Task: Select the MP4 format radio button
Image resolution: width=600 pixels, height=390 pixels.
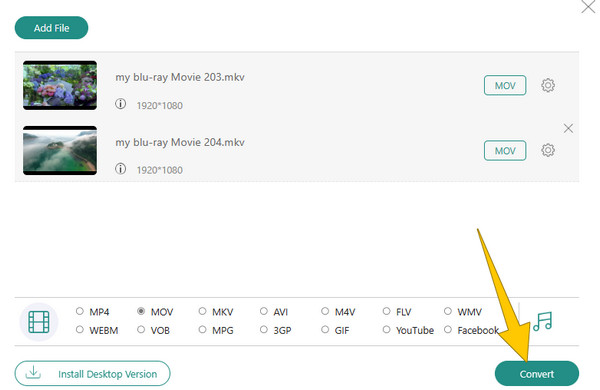Action: [x=80, y=311]
